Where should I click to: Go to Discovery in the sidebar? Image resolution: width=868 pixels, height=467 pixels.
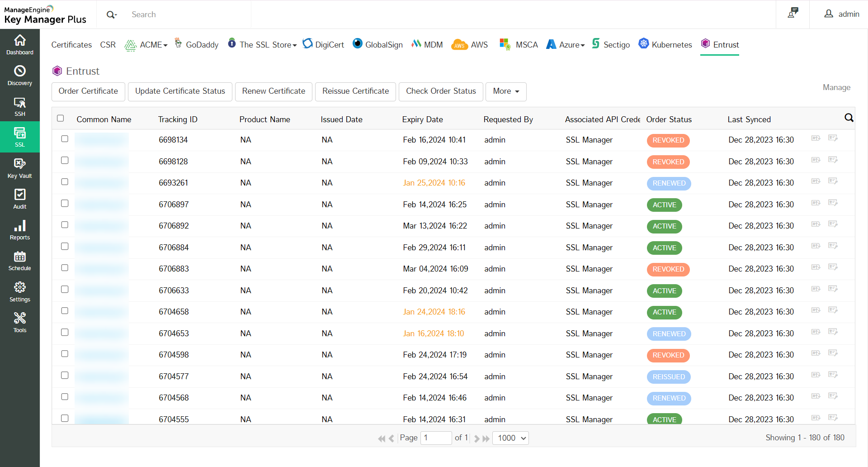click(x=20, y=76)
